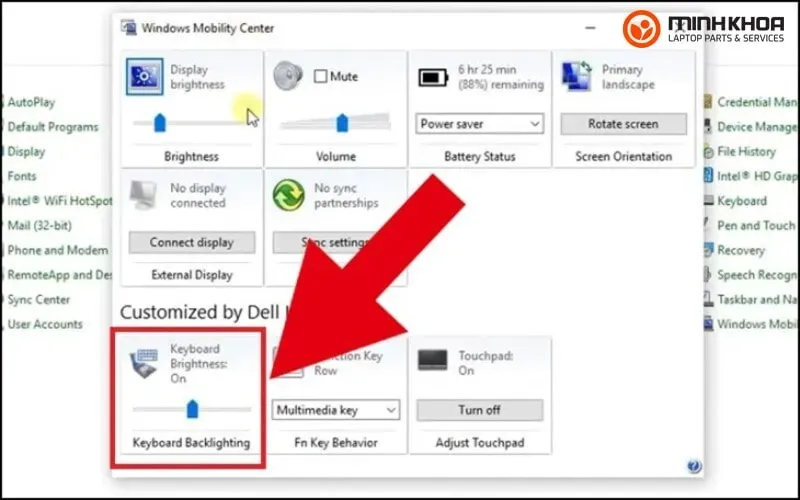The image size is (800, 500).
Task: Turn off the touchpad
Action: pyautogui.click(x=479, y=410)
